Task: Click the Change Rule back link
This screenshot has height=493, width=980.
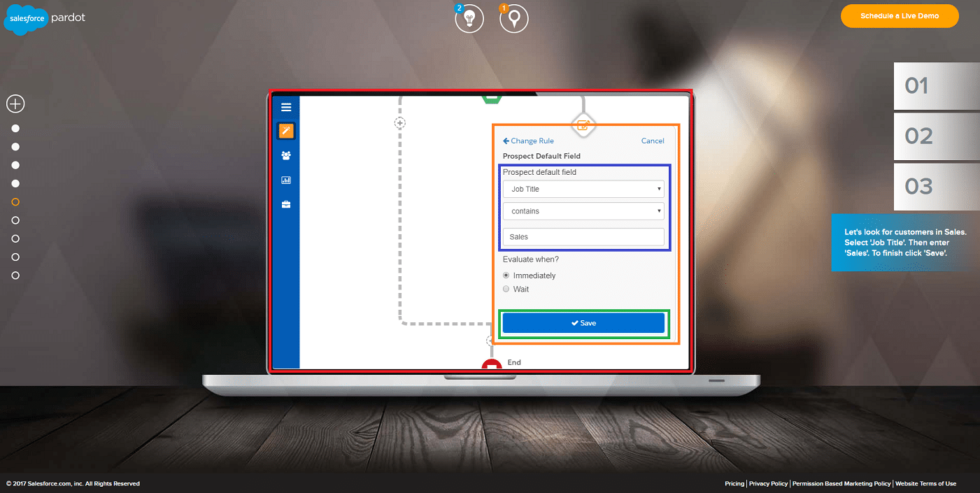Action: coord(528,141)
